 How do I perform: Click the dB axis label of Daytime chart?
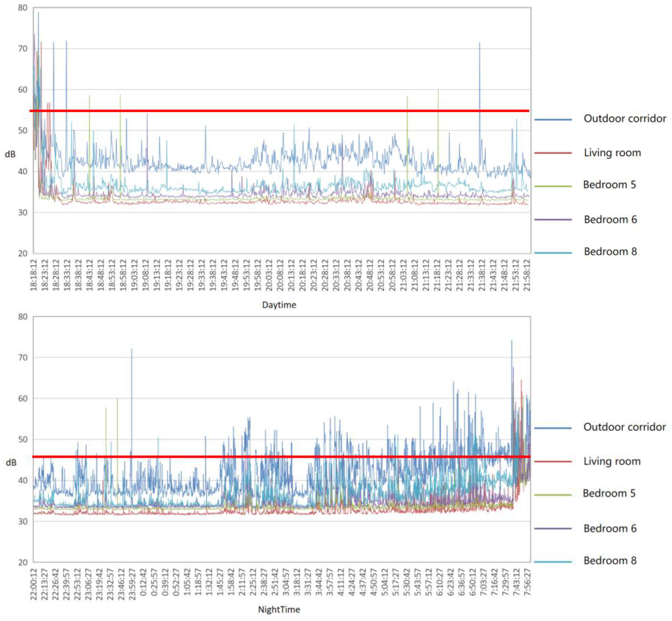[10, 154]
